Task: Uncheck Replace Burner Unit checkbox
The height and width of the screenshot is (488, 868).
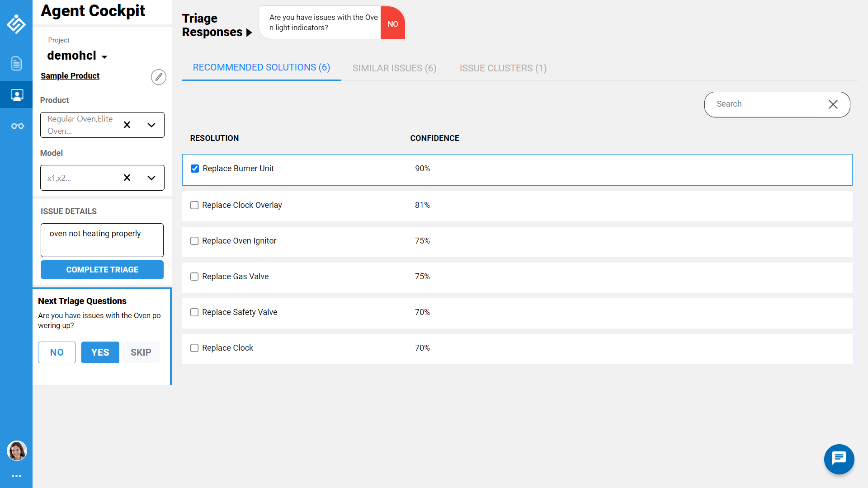Action: pos(195,169)
